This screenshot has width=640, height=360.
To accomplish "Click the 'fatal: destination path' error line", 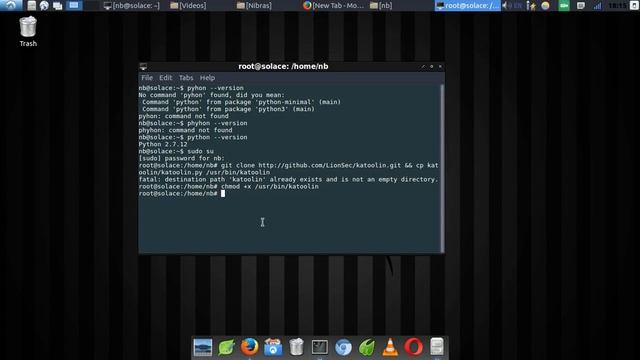I will [x=288, y=179].
